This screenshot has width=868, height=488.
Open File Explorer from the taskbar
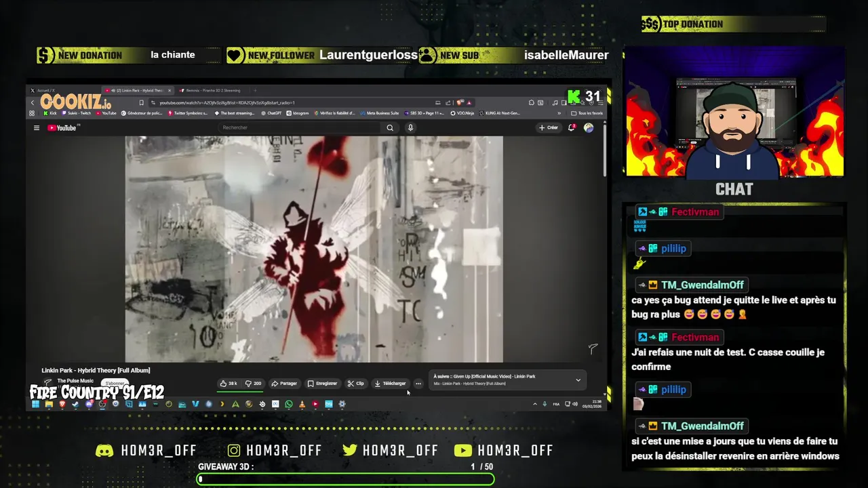point(49,404)
